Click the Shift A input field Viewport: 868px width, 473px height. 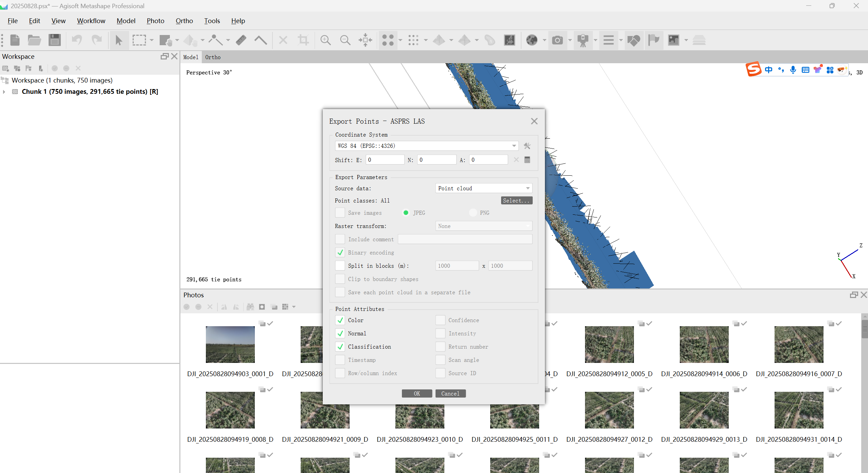point(489,160)
